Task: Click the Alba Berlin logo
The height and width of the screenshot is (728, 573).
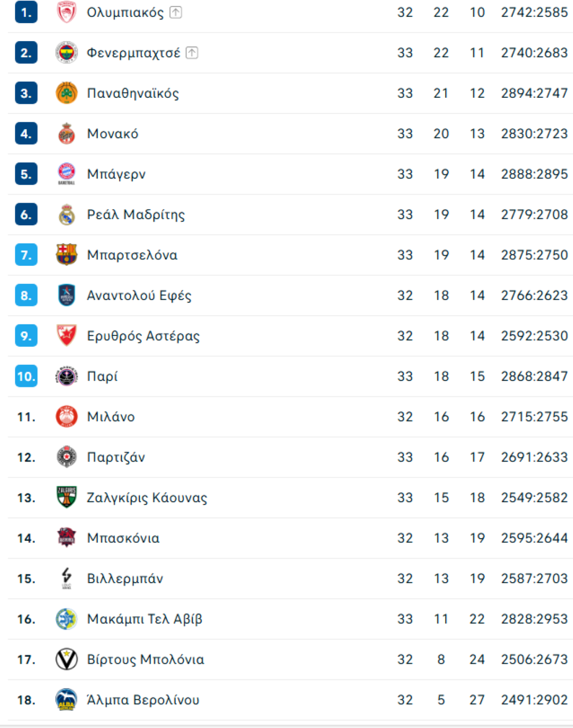Action: tap(67, 700)
